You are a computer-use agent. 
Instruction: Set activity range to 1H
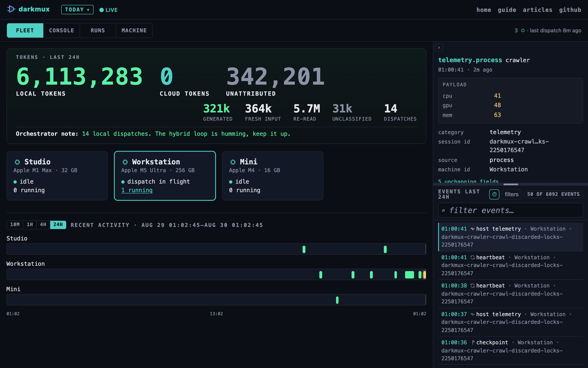point(30,224)
